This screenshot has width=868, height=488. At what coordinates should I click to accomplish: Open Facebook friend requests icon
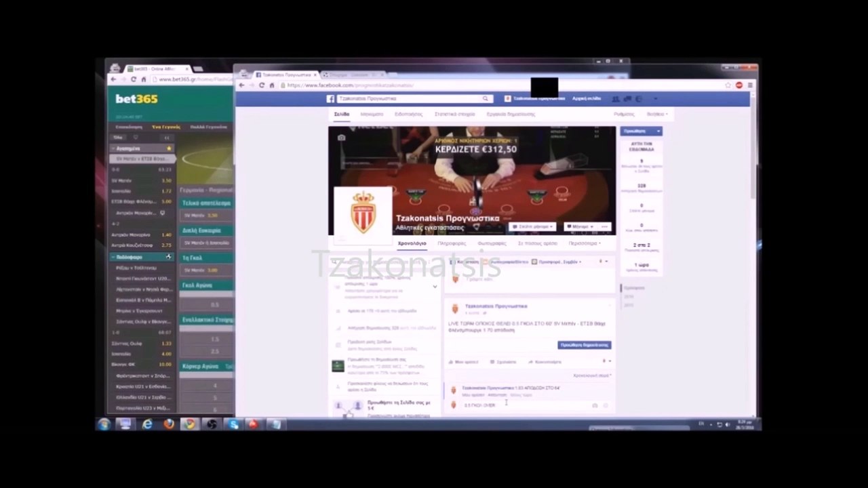click(x=616, y=99)
